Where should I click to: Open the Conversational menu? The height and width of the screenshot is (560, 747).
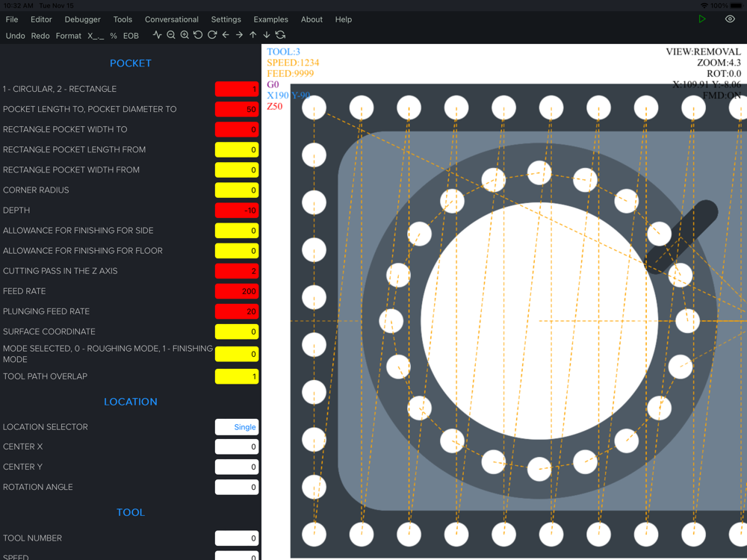[x=172, y=19]
